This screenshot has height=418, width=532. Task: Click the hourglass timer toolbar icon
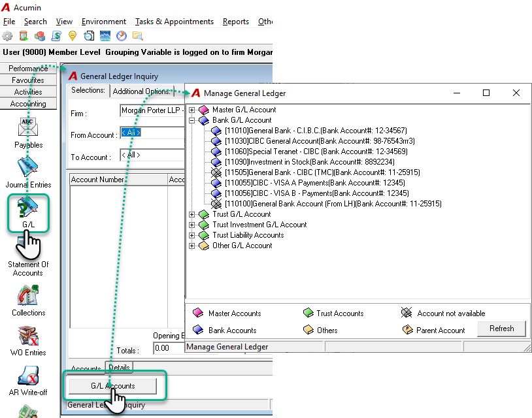tap(24, 36)
